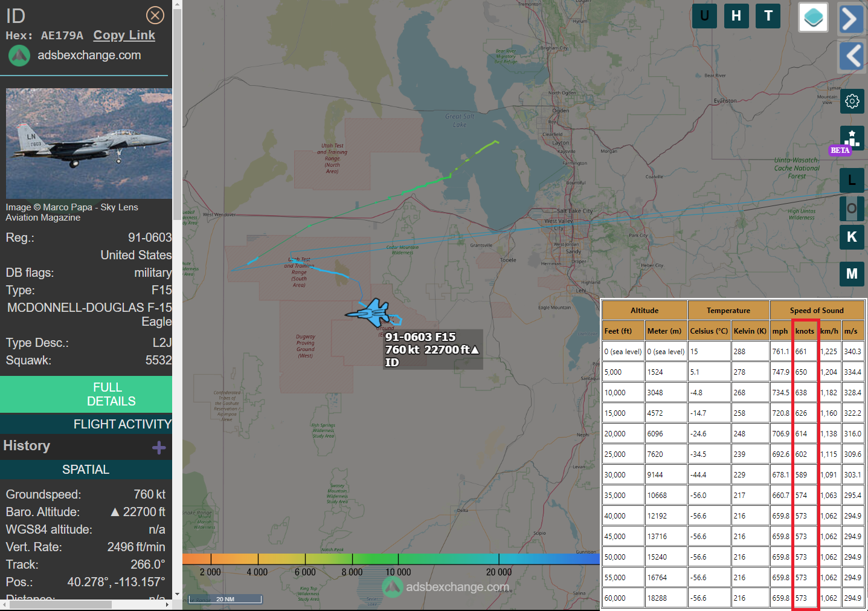Toggle the L map button
This screenshot has width=868, height=611.
852,180
